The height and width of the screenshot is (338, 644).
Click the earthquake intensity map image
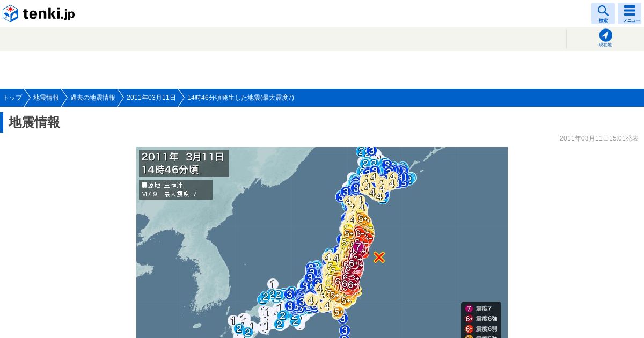click(x=322, y=243)
